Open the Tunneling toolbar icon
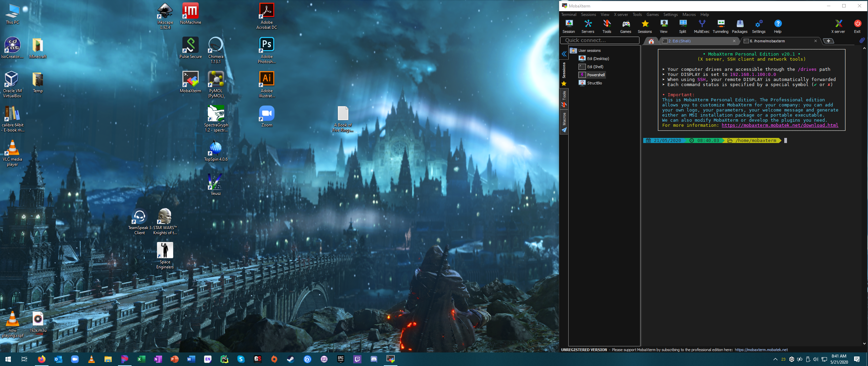The height and width of the screenshot is (366, 868). coord(721,26)
